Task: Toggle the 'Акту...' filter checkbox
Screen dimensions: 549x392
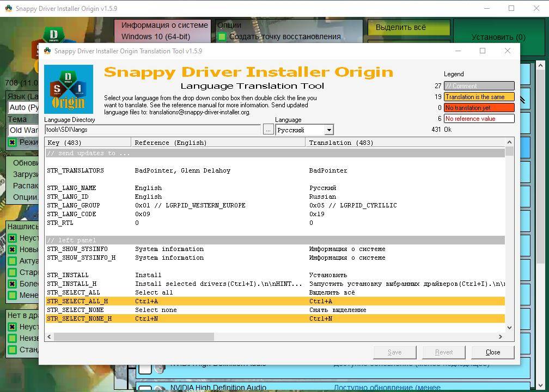Action: pos(12,261)
